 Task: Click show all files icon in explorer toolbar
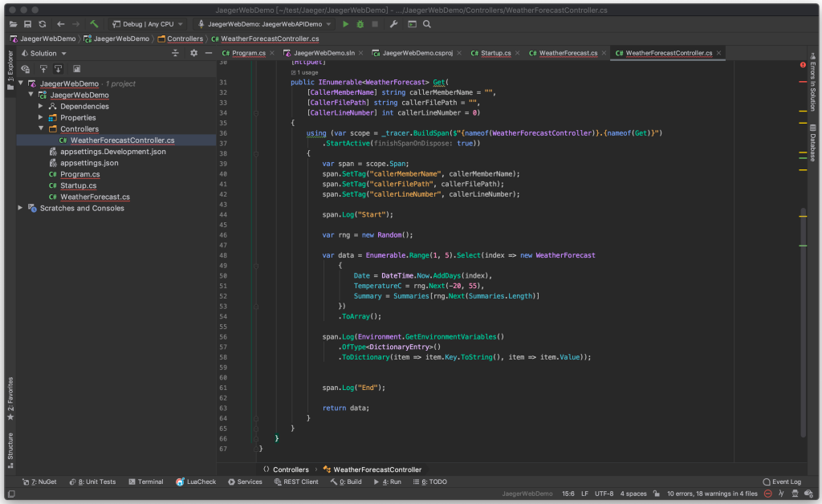click(x=76, y=69)
